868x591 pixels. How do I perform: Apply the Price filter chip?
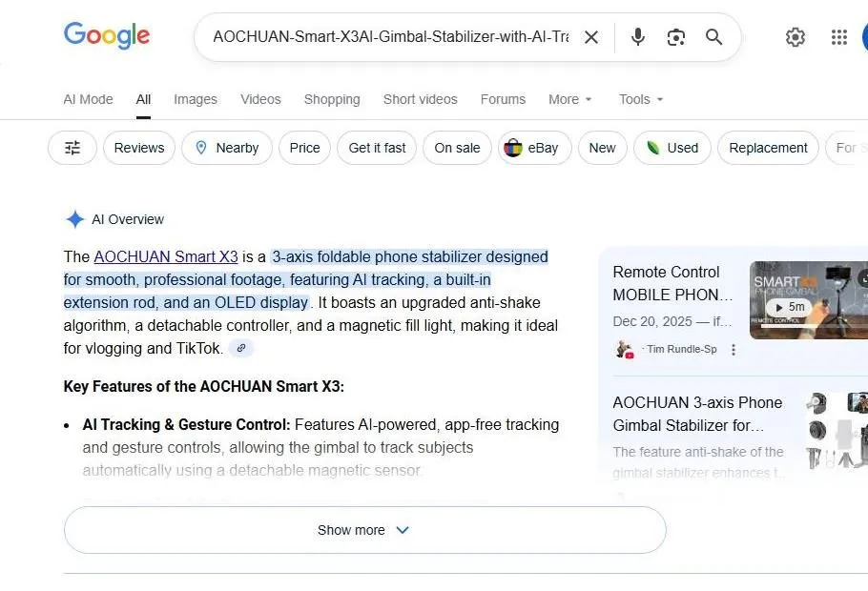pyautogui.click(x=304, y=148)
